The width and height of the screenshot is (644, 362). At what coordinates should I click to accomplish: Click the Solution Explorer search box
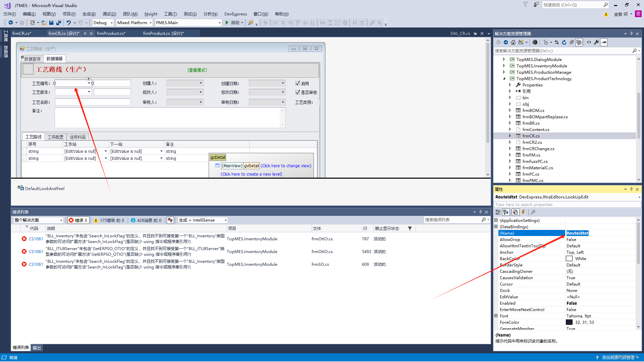[x=563, y=51]
